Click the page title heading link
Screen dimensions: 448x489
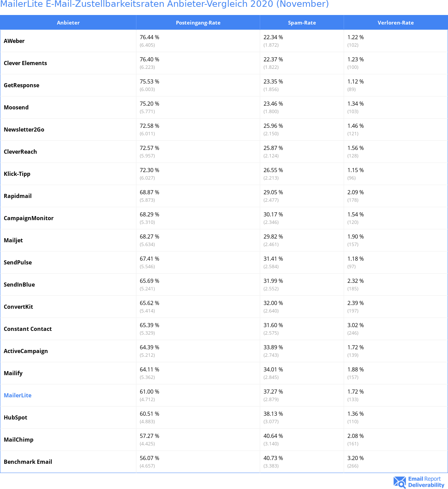(x=164, y=4)
